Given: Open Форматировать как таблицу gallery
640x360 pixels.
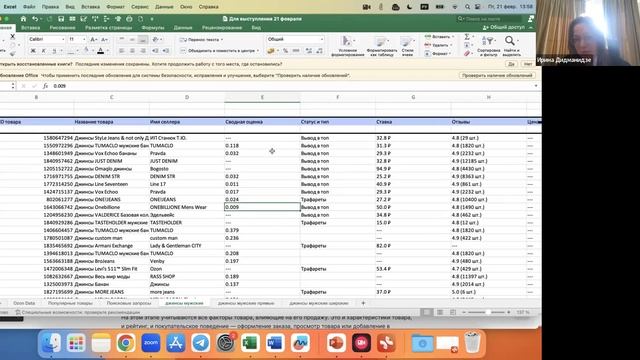Looking at the screenshot, I should point(381,45).
